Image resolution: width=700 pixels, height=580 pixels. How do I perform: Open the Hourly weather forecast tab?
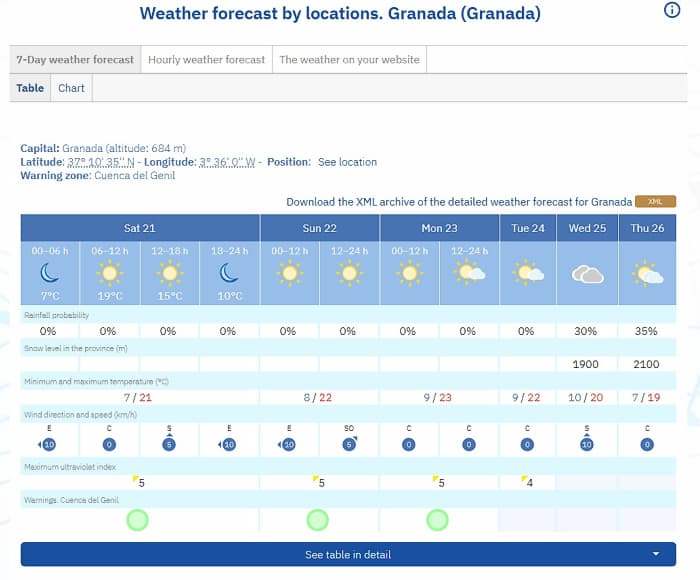(x=206, y=60)
